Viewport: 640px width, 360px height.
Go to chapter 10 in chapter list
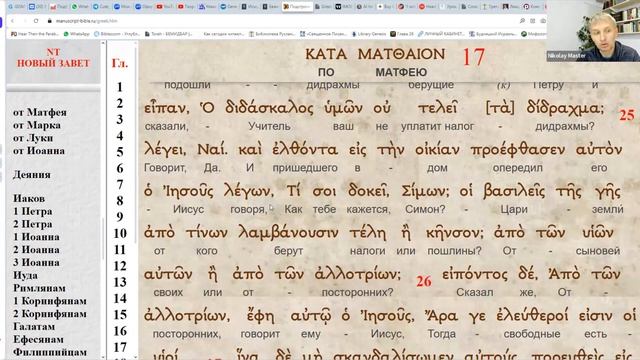(120, 233)
